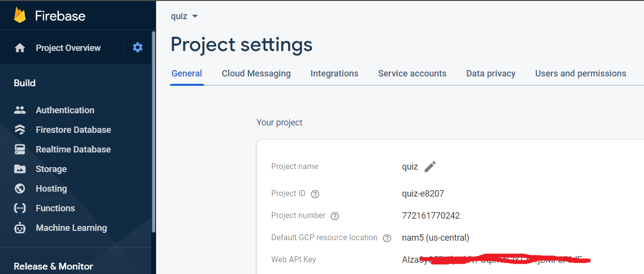644x274 pixels.
Task: Click the Hosting globe icon
Action: click(20, 189)
